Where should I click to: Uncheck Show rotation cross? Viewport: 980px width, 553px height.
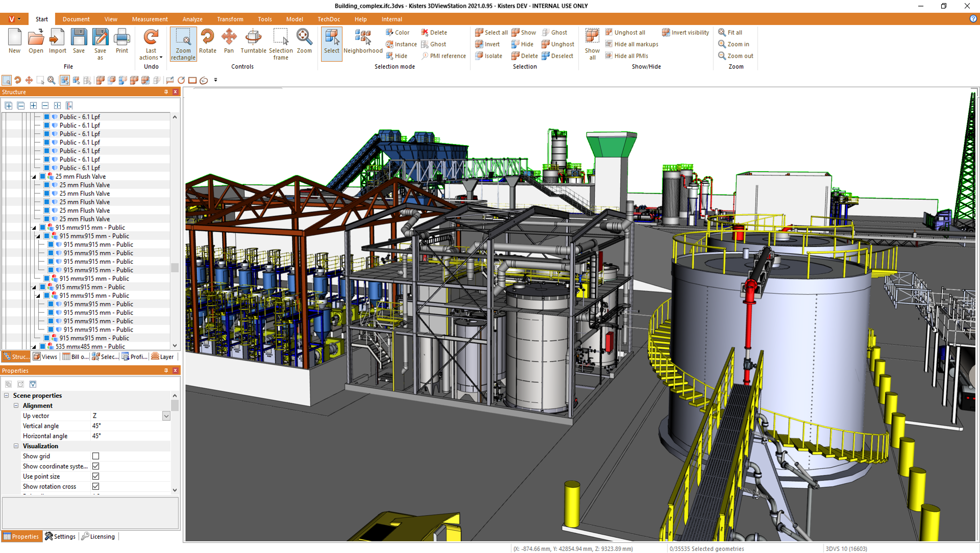[x=96, y=486]
